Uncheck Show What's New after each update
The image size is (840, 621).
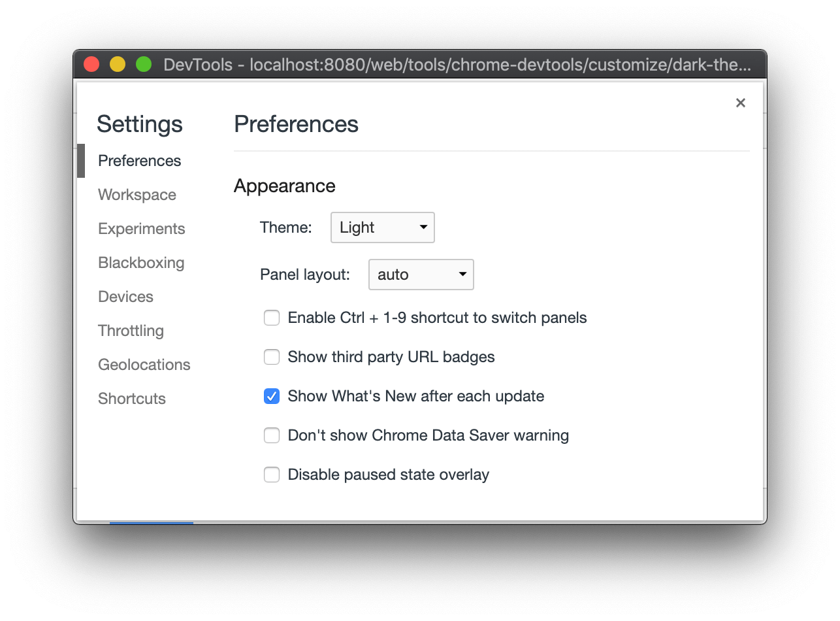pyautogui.click(x=272, y=397)
